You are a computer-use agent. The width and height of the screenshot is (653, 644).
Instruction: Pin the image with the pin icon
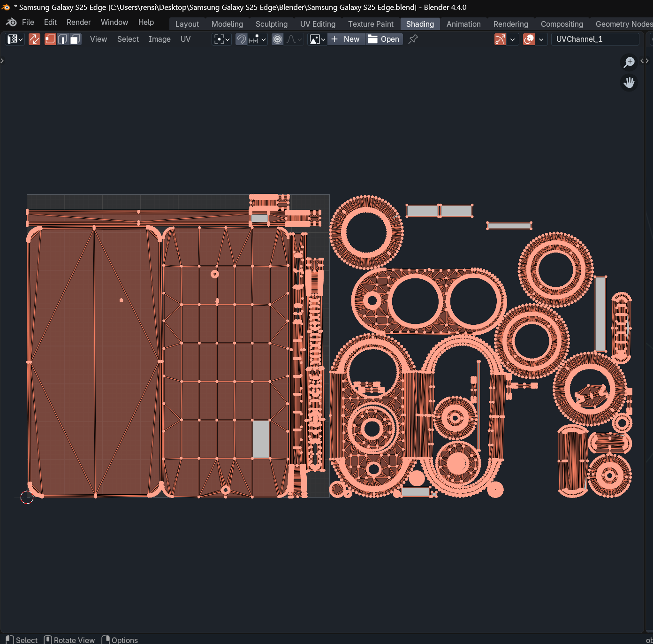413,39
